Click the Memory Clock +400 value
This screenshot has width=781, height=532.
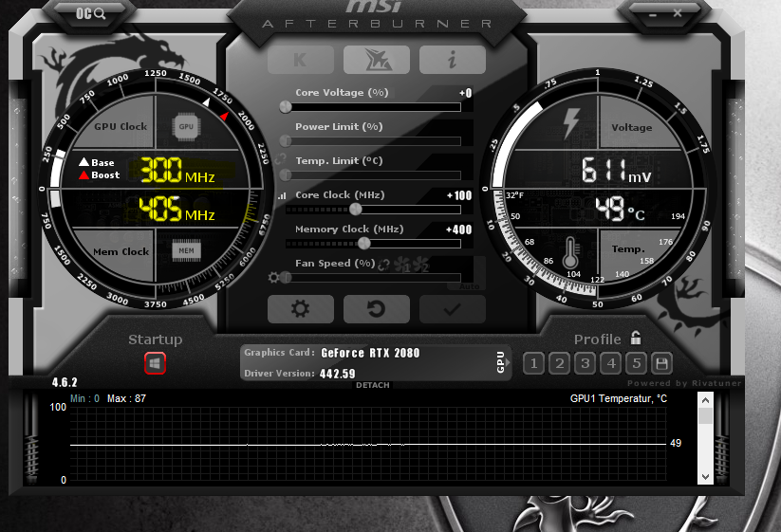click(458, 229)
